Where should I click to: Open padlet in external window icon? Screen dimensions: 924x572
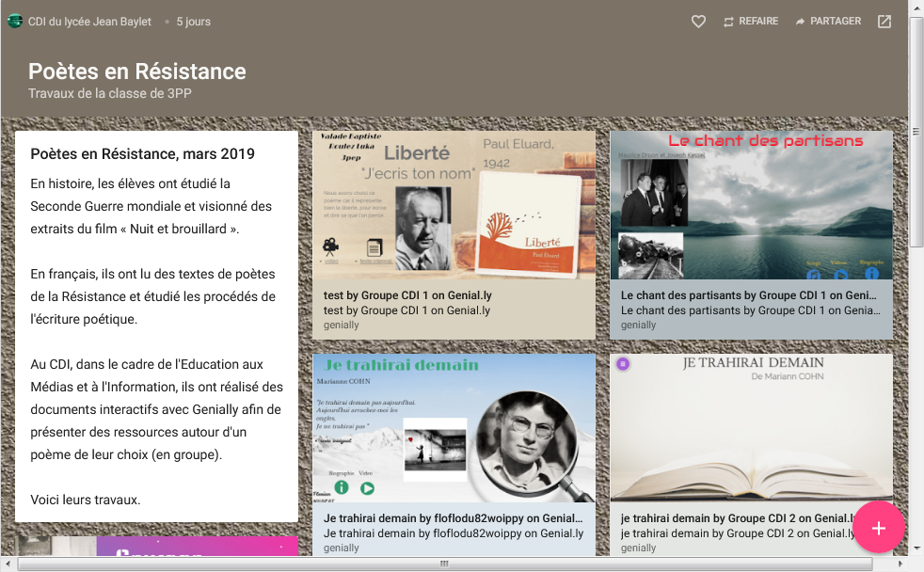pyautogui.click(x=884, y=22)
